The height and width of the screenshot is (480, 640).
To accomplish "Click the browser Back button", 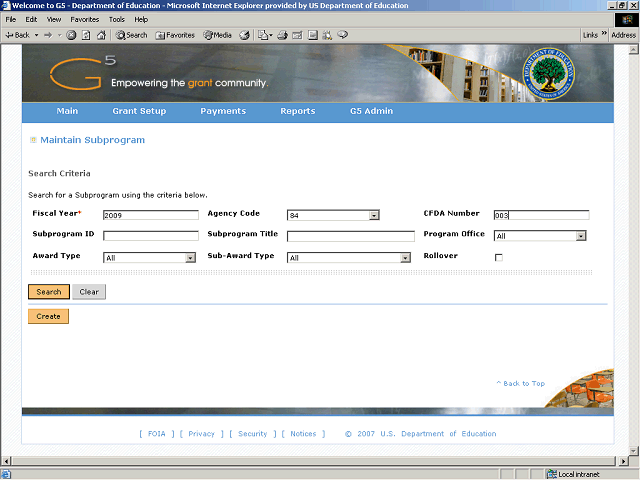I will click(x=17, y=35).
